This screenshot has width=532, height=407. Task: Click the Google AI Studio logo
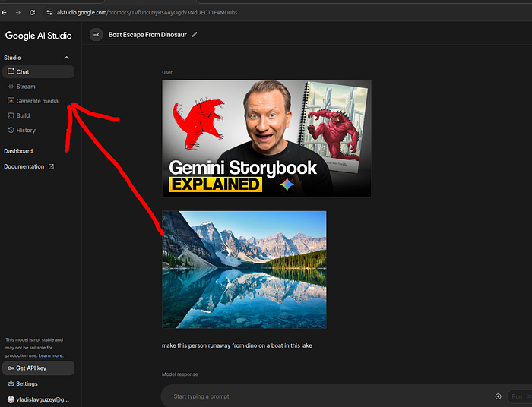pyautogui.click(x=38, y=36)
